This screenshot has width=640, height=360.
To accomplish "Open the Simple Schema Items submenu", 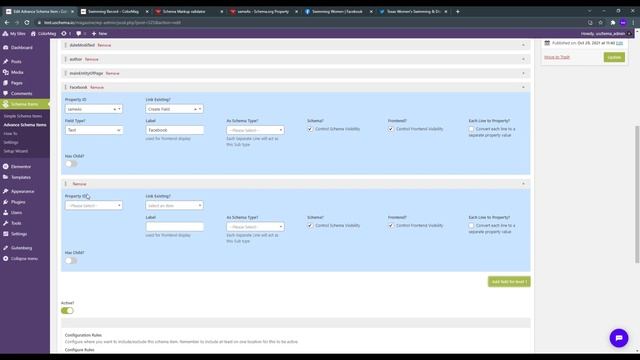I will tap(23, 116).
